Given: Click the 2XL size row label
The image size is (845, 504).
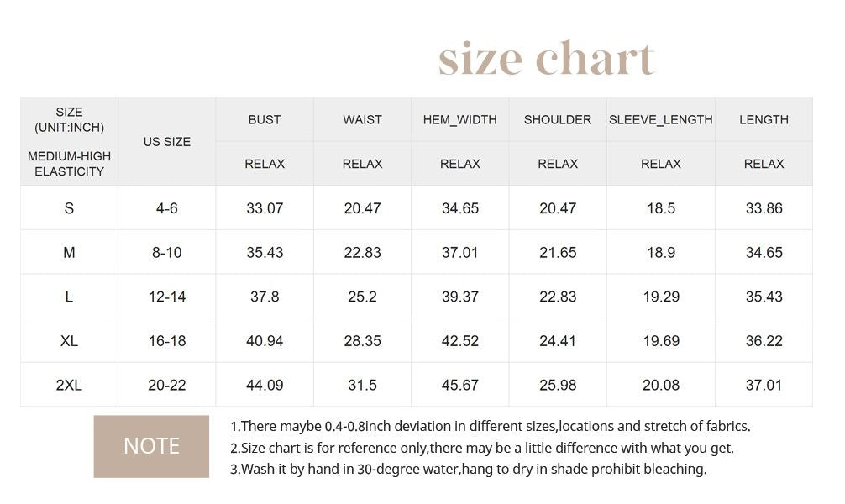Looking at the screenshot, I should coord(69,385).
